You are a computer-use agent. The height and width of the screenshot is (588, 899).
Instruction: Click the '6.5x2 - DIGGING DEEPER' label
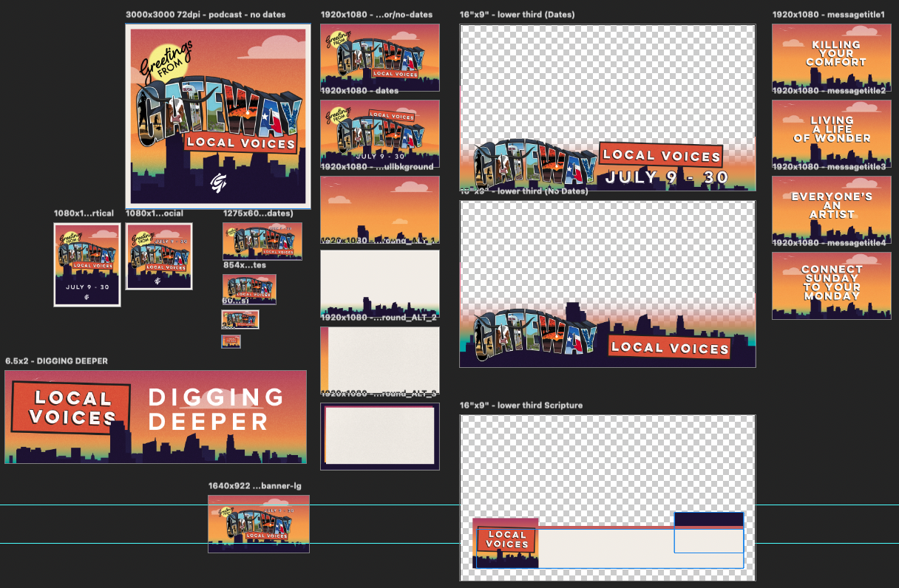click(x=57, y=361)
